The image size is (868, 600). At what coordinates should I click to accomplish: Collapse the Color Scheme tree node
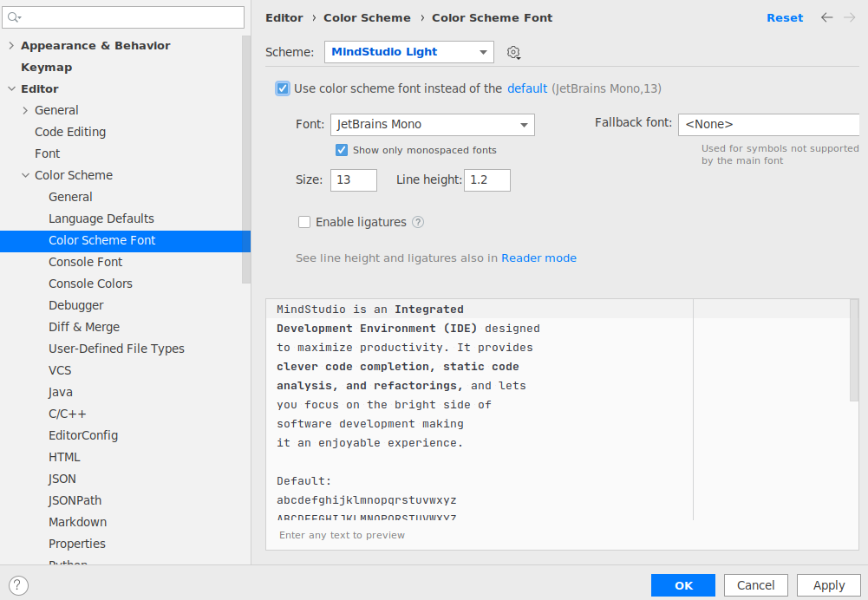[25, 175]
